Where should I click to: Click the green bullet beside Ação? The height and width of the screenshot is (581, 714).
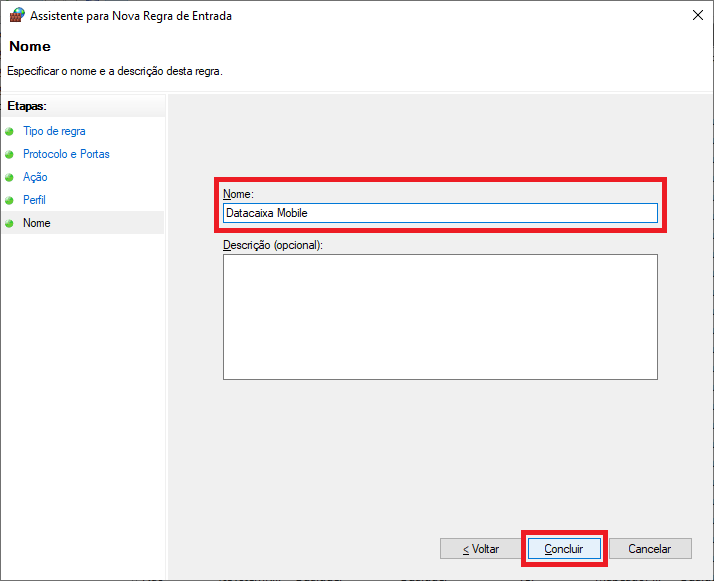tap(10, 178)
